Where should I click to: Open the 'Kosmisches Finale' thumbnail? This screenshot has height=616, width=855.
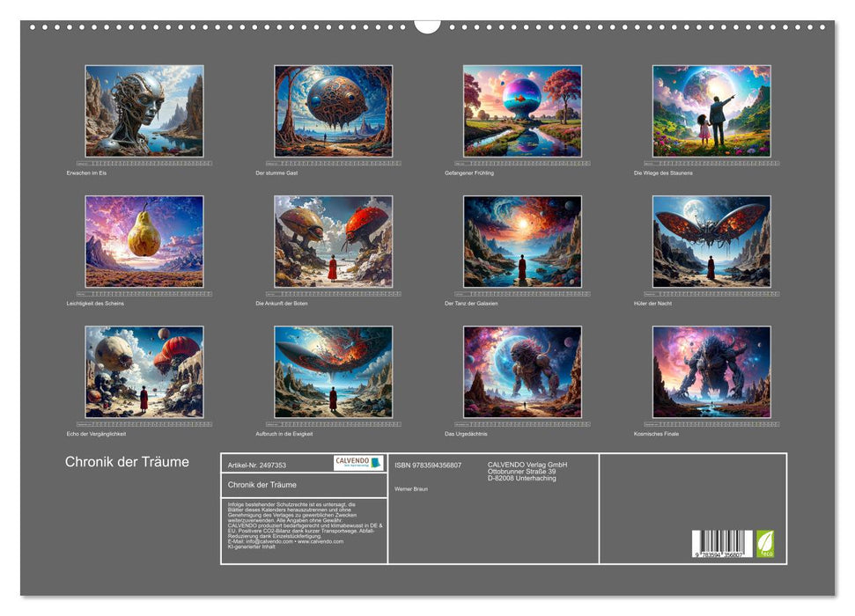[711, 371]
